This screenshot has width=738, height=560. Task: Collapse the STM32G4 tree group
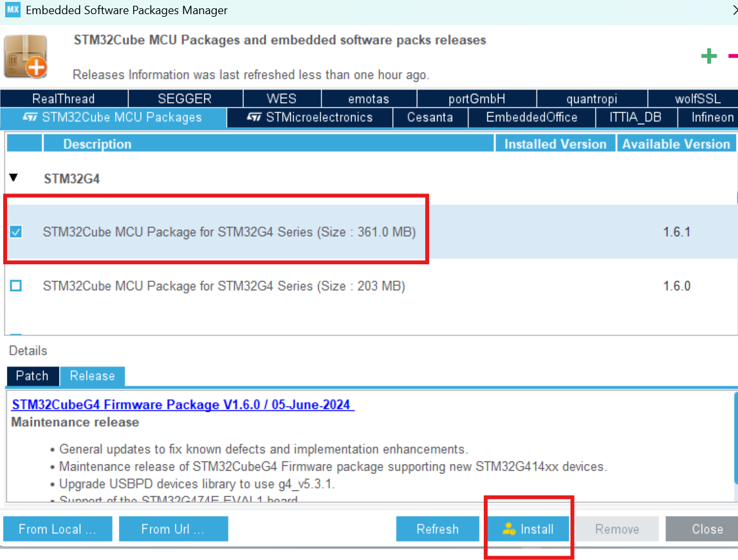(14, 177)
